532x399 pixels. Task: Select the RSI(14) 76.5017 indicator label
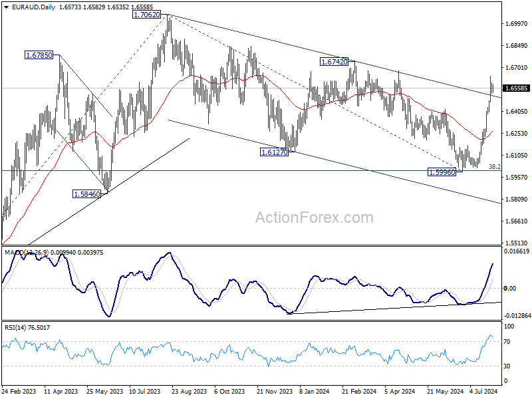click(27, 328)
